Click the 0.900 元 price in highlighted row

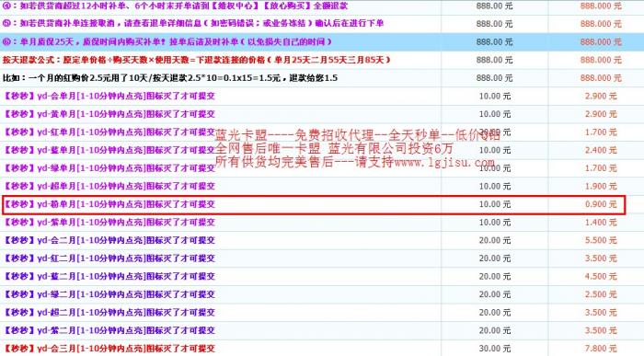[601, 204]
